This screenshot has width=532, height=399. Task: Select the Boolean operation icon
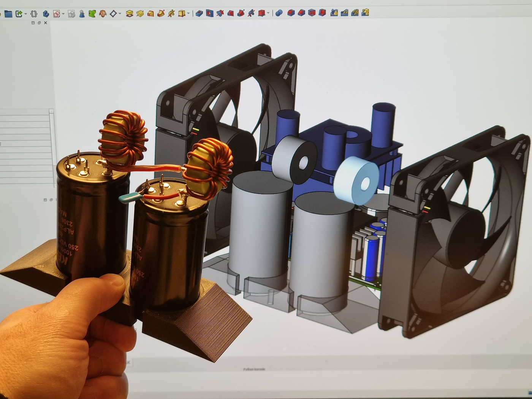(279, 13)
